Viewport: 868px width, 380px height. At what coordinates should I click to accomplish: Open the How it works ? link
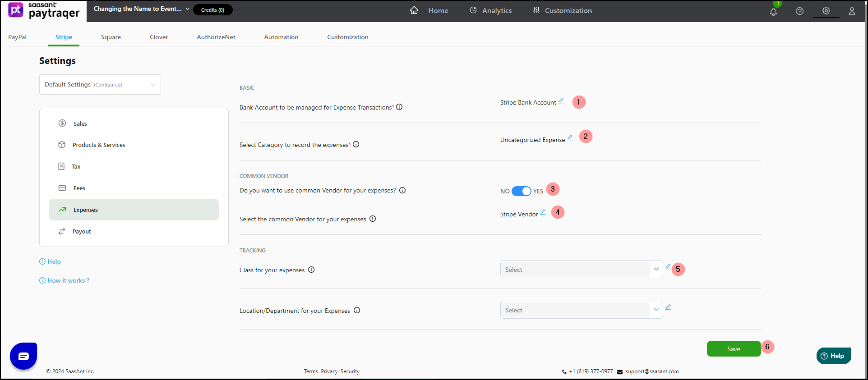tap(65, 280)
